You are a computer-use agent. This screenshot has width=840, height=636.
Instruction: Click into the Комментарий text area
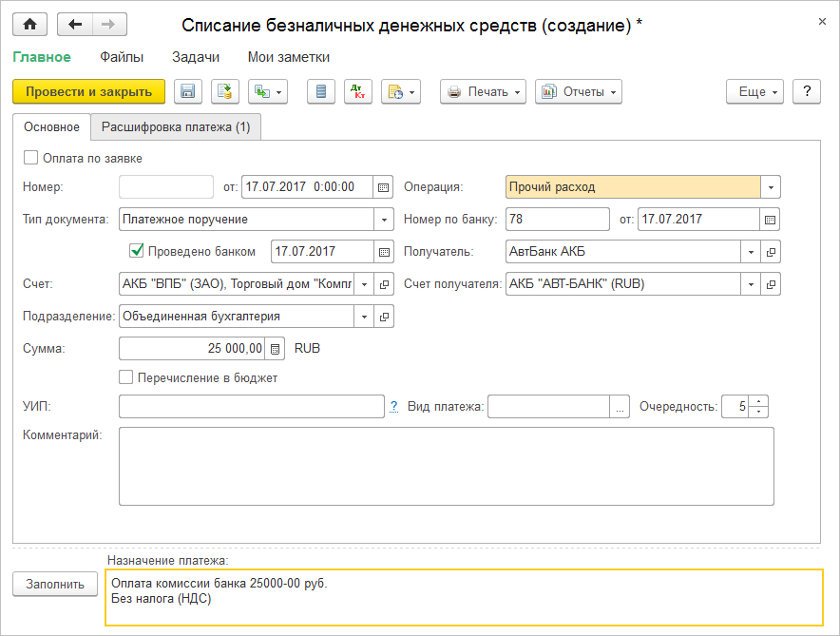(x=447, y=466)
